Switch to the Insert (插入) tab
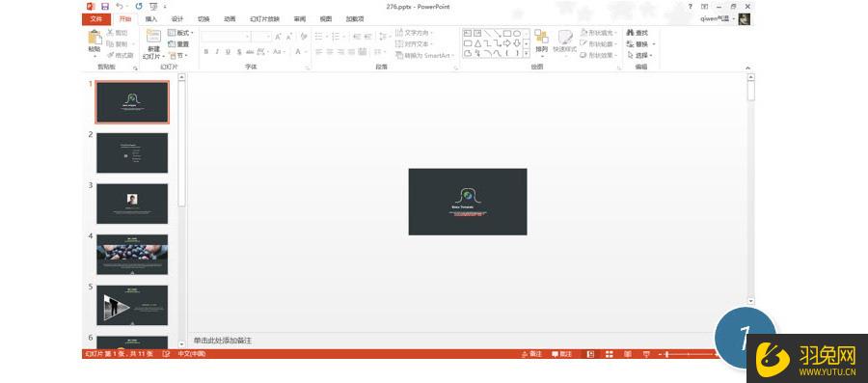This screenshot has width=868, height=383. click(151, 19)
